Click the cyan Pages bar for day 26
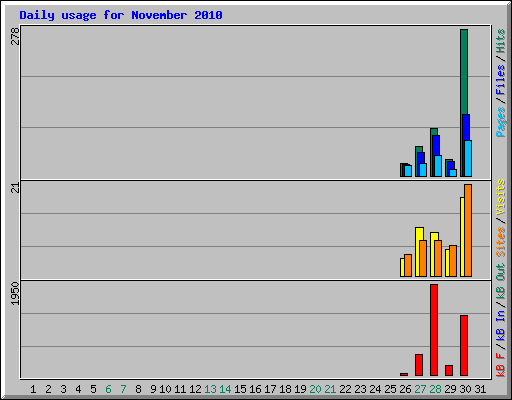The image size is (512, 400). click(x=408, y=171)
